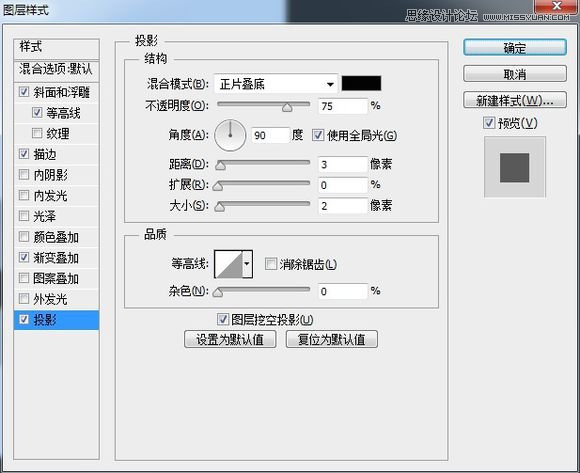The height and width of the screenshot is (473, 580).
Task: Click the style preview thumbnail
Action: point(515,167)
